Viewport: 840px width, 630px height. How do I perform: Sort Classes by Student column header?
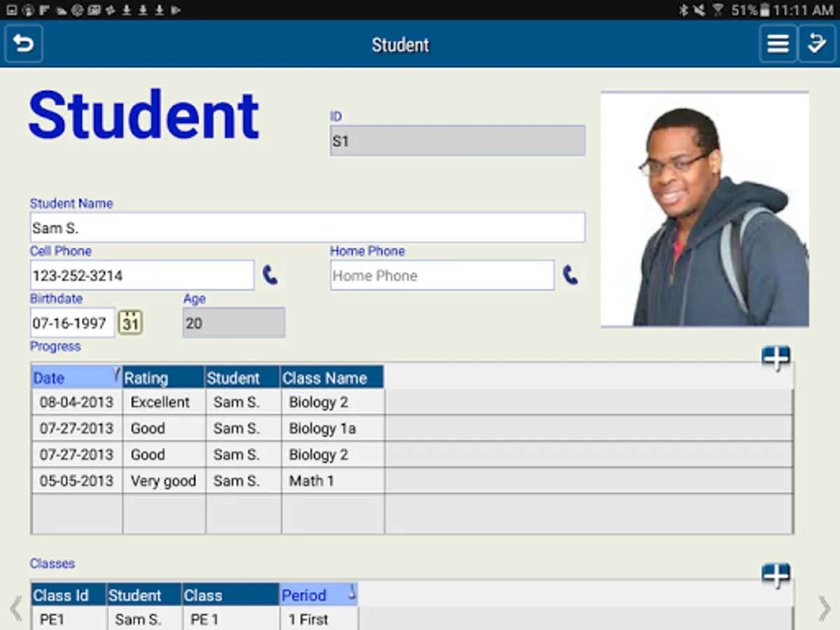click(x=144, y=594)
